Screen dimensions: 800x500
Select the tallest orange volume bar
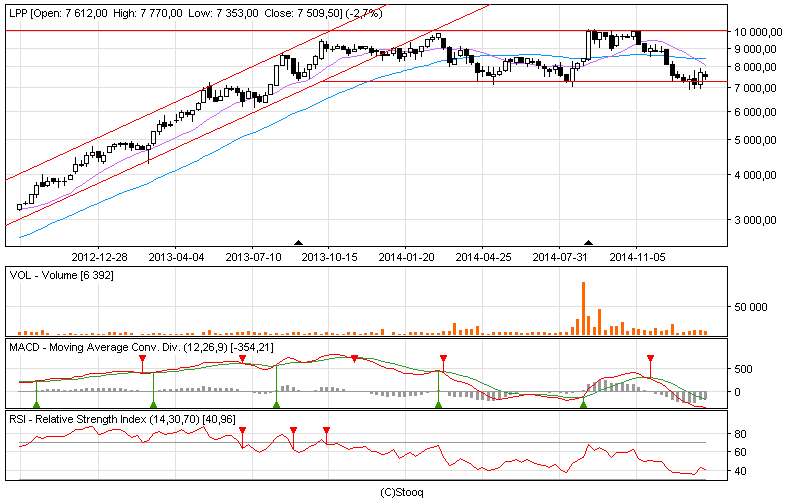[583, 308]
